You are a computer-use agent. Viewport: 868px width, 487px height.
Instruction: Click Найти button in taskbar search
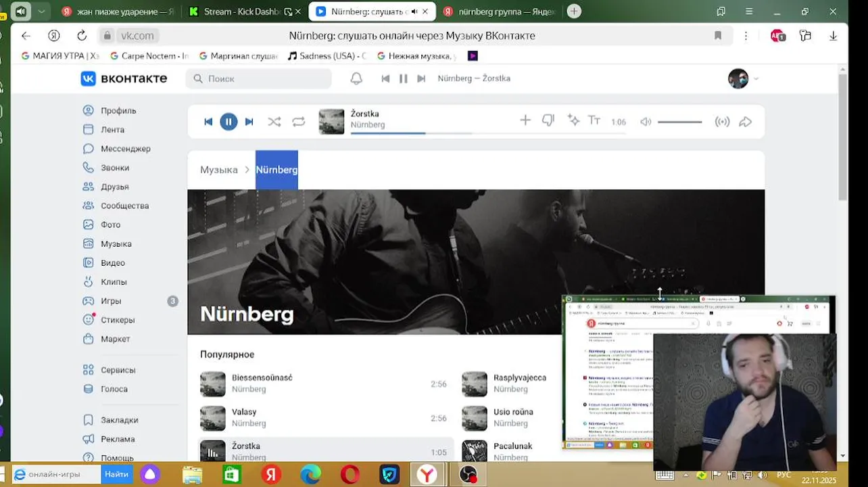click(117, 474)
